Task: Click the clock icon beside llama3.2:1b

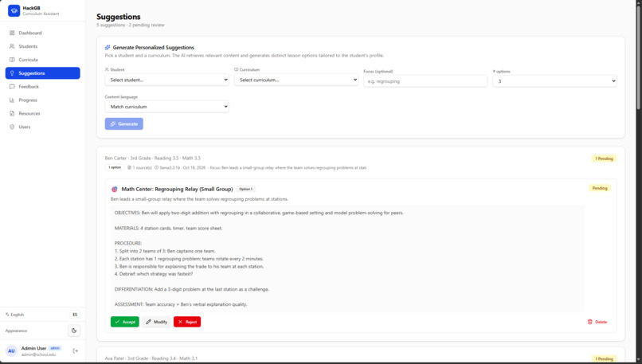Action: point(156,167)
